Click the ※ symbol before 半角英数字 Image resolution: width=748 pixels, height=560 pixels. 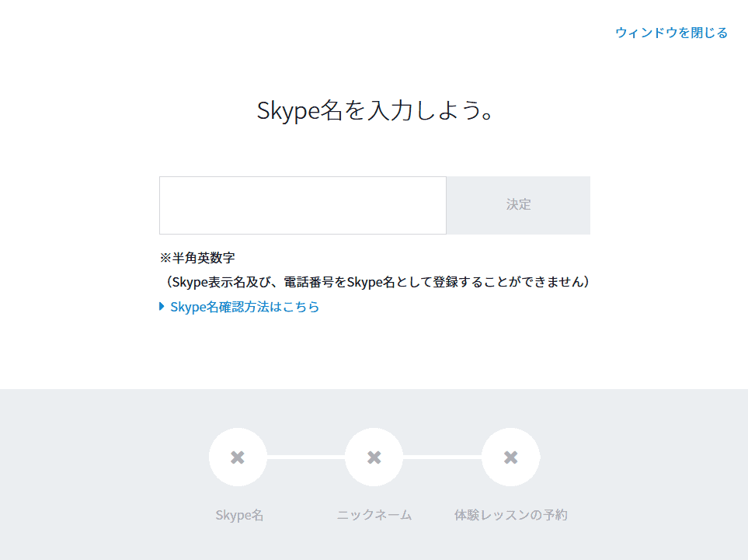coord(165,258)
